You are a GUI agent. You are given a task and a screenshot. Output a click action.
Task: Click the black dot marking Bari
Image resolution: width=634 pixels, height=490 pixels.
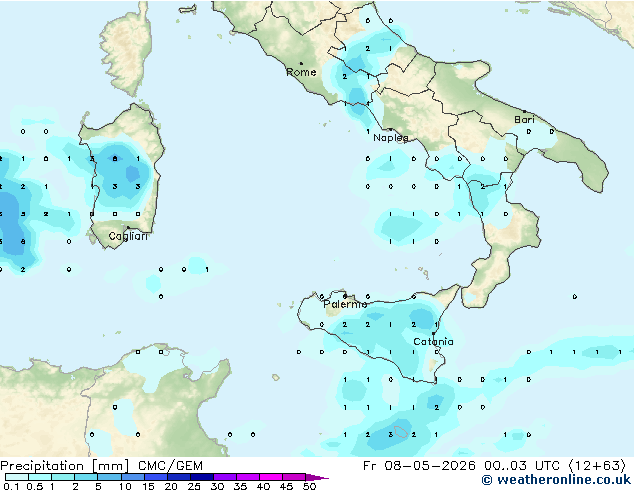coord(524,111)
